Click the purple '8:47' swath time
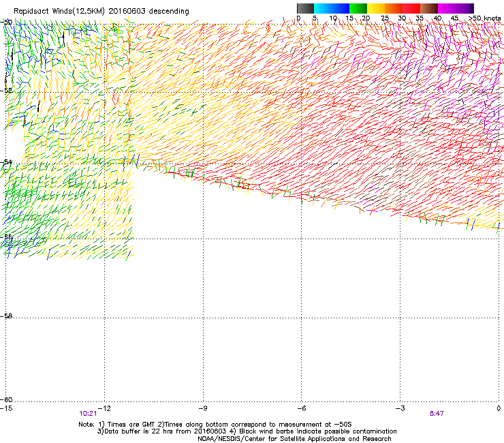The width and height of the screenshot is (504, 443). coord(437,414)
